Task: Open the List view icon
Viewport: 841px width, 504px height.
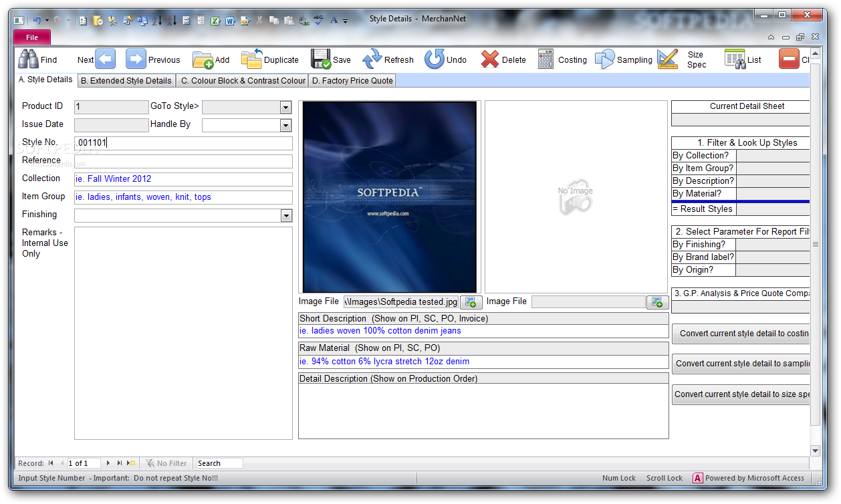Action: 735,59
